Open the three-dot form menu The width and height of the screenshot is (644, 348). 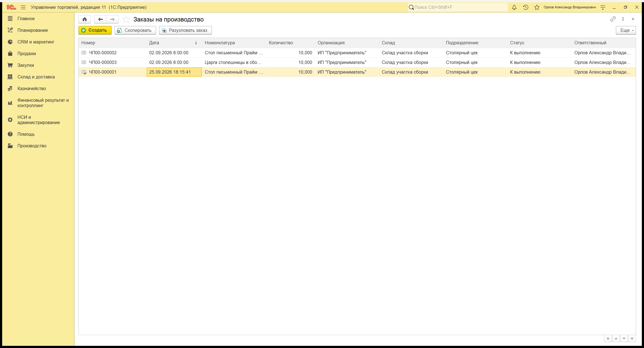(x=623, y=19)
